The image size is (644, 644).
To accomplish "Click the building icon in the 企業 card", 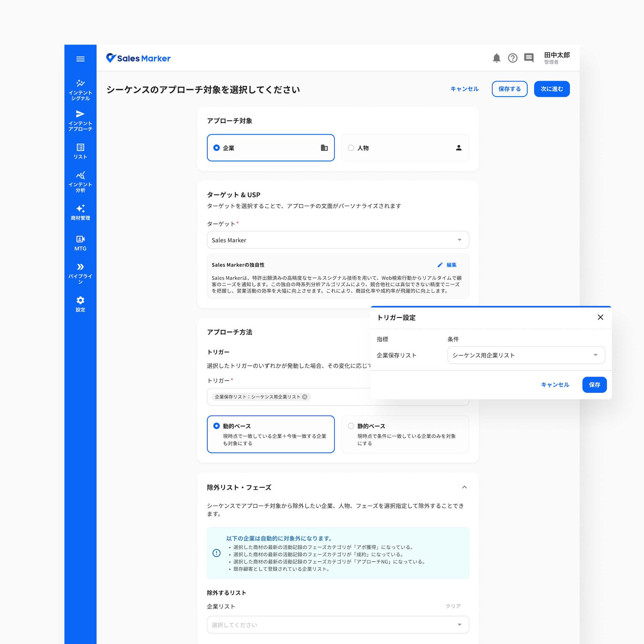I will (x=324, y=148).
